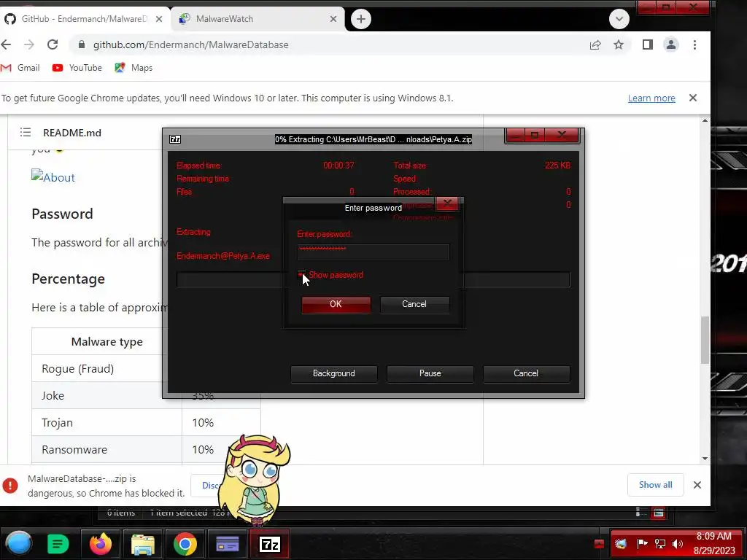Screen dimensions: 747x560
Task: Share this page icon in Chrome
Action: pos(595,44)
